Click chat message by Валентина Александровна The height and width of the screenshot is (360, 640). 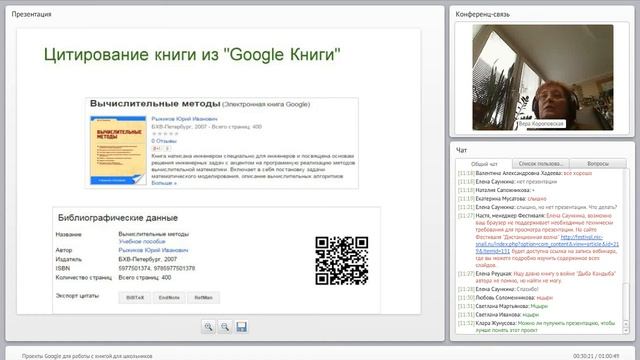525,173
